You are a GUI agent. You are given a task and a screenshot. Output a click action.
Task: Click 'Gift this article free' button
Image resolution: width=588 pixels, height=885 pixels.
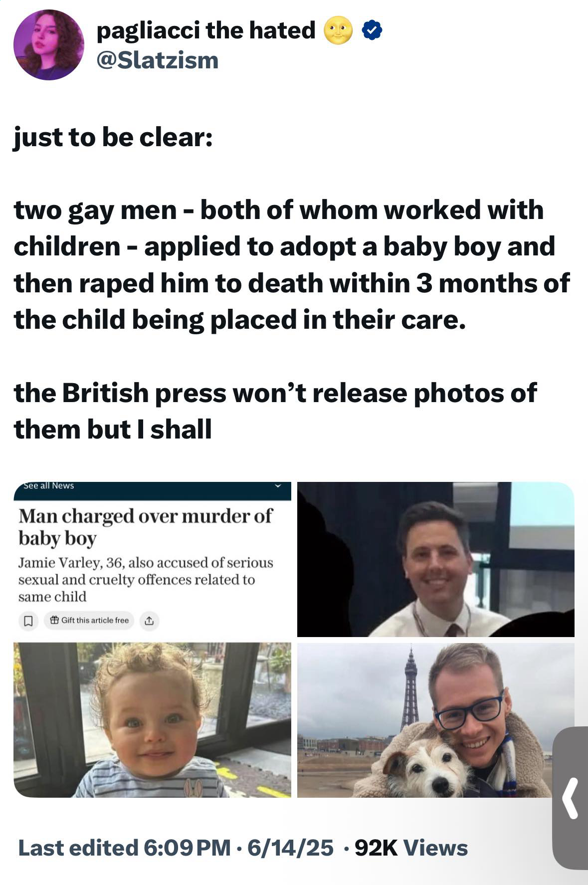(x=90, y=621)
